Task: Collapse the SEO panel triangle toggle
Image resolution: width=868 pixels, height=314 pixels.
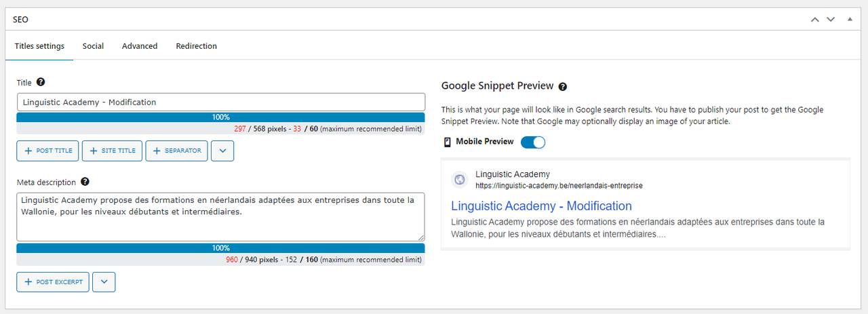Action: [850, 20]
